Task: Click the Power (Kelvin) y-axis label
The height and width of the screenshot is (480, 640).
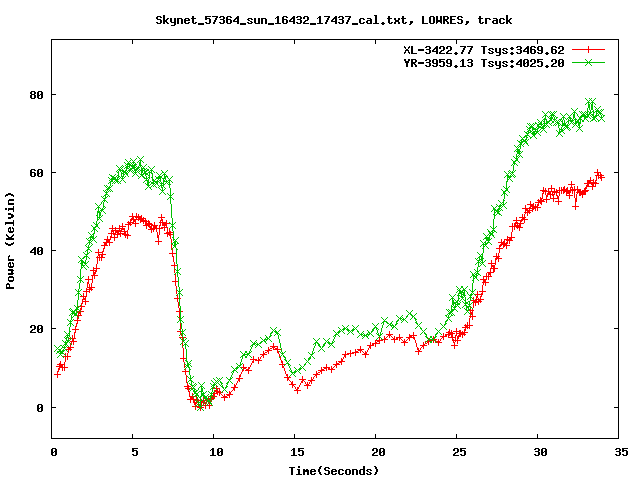Action: pos(10,241)
